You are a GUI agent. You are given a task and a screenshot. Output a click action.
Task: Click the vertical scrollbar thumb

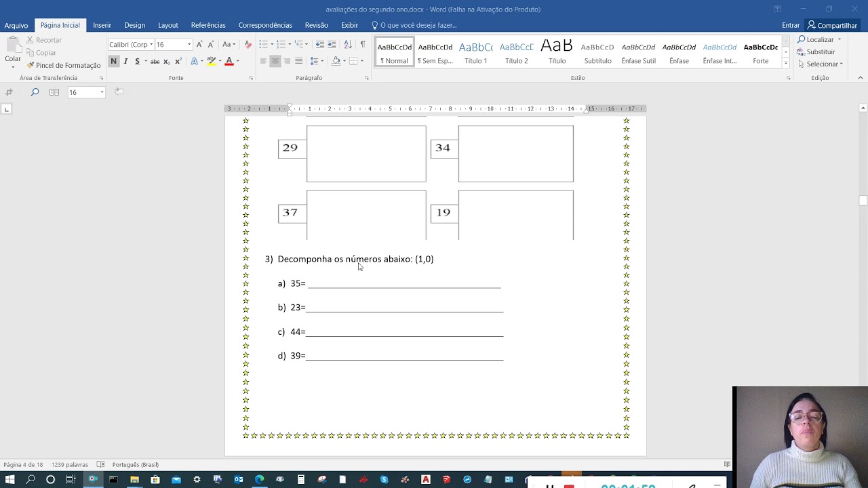[863, 201]
